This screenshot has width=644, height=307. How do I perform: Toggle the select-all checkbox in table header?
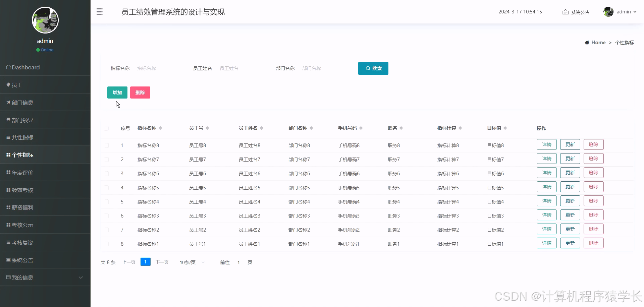click(106, 128)
